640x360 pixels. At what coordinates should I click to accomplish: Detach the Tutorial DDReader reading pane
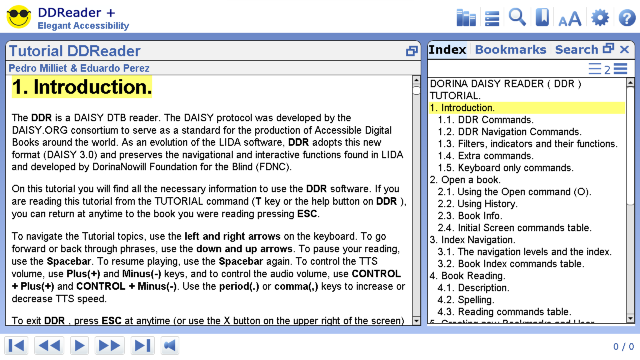[412, 51]
